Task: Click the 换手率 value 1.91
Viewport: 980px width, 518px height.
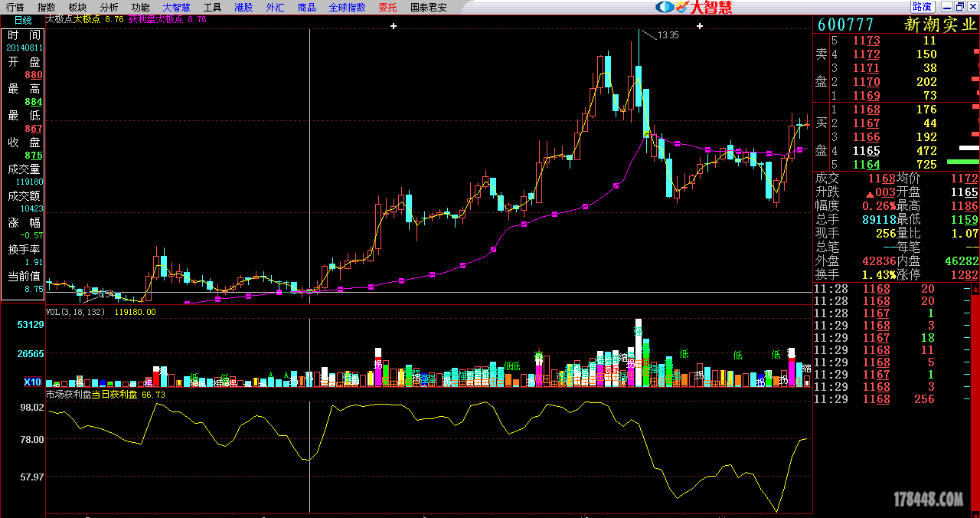Action: click(34, 262)
